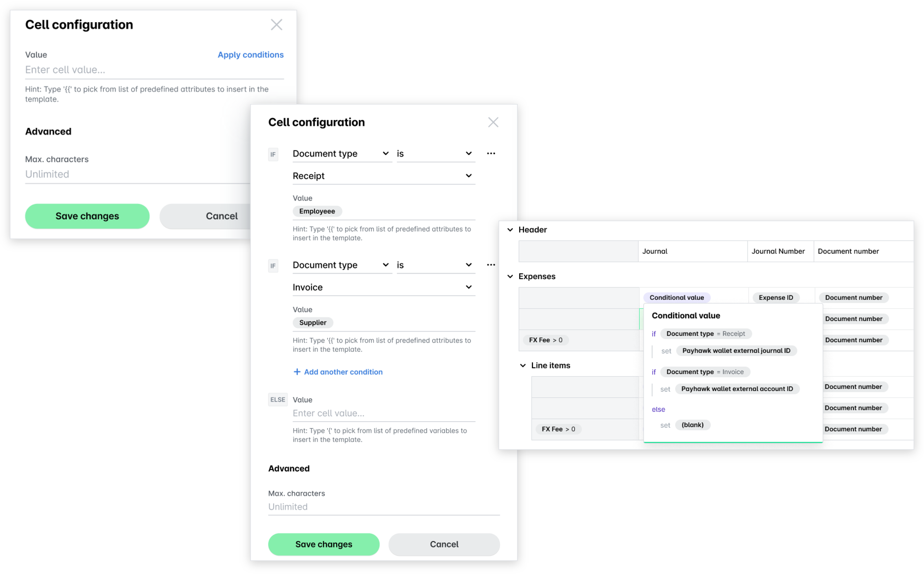Close the front Cell configuration dialog

point(493,122)
